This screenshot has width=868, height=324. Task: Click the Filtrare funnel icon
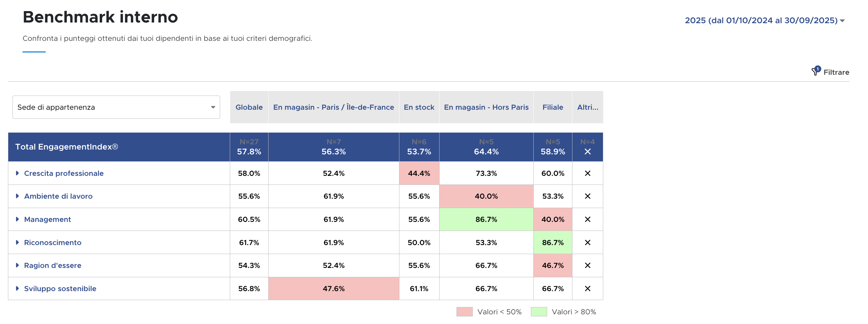coord(815,72)
